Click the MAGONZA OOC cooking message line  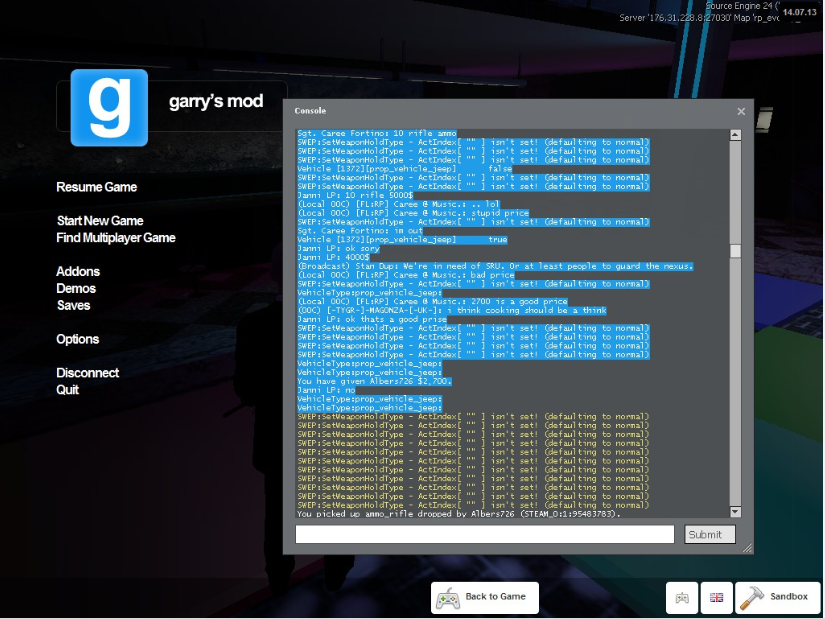[452, 311]
